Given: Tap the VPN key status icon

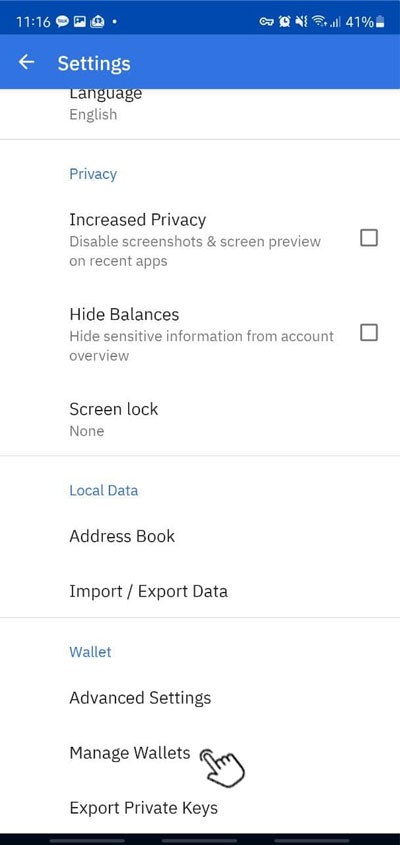Looking at the screenshot, I should point(267,22).
